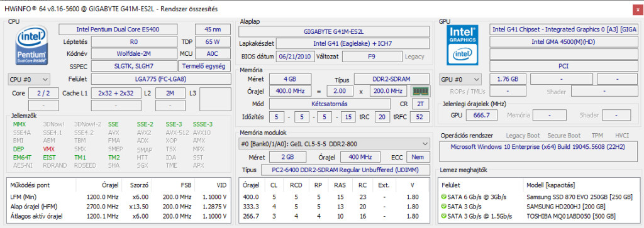This screenshot has width=644, height=228.
Task: Click the Intel Graphics logo
Action: (462, 45)
